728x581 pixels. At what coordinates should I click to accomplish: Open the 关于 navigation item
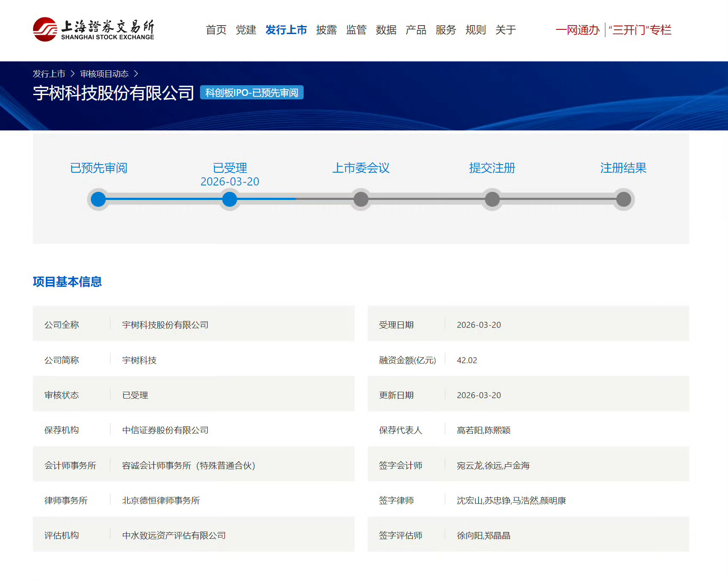tap(505, 30)
